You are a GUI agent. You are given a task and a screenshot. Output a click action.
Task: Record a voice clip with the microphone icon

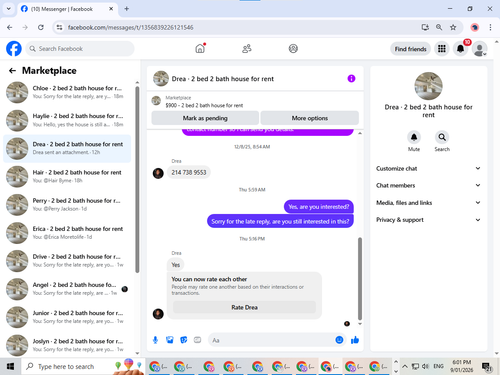155,340
